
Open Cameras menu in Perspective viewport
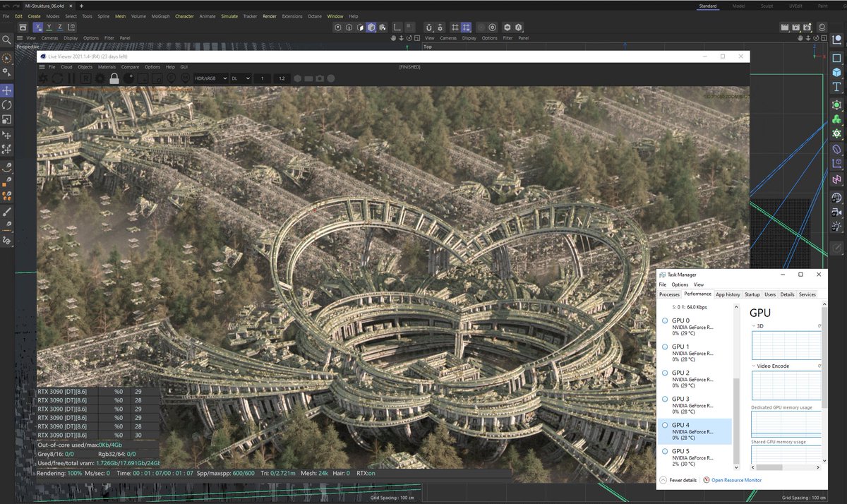(49, 38)
